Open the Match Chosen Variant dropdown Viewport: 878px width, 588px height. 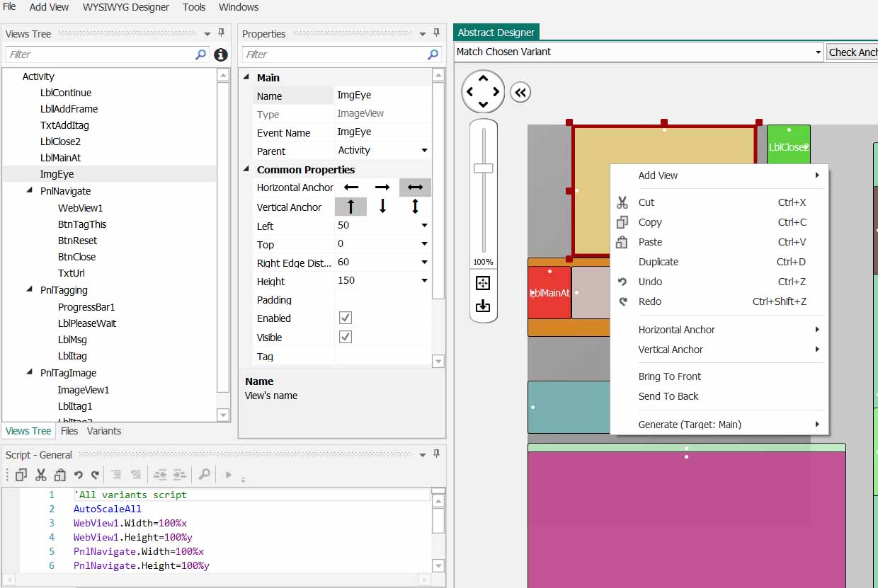coord(818,52)
